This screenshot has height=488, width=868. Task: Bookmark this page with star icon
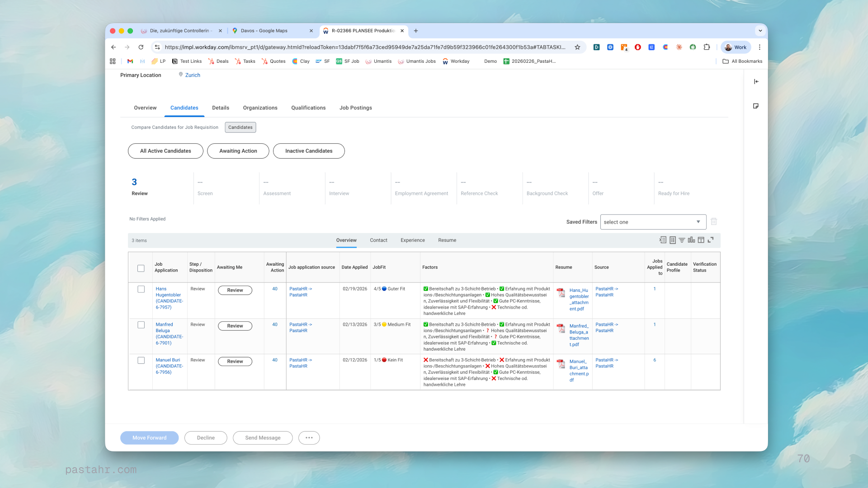[577, 47]
